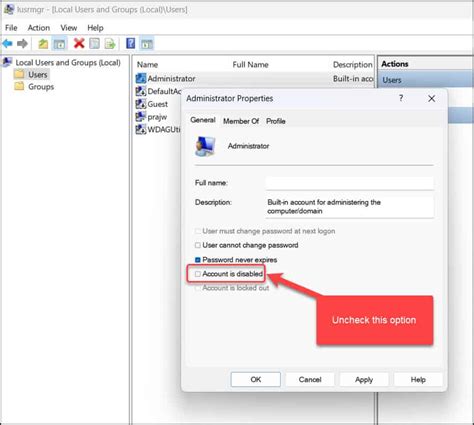Select Groups in the console tree
This screenshot has width=474, height=425.
pyautogui.click(x=41, y=87)
